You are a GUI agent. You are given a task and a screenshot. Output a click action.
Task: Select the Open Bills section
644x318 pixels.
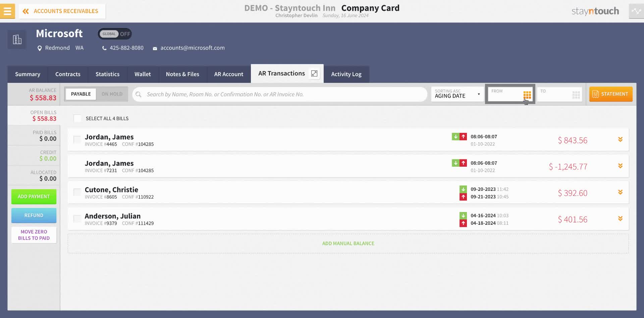pos(34,116)
